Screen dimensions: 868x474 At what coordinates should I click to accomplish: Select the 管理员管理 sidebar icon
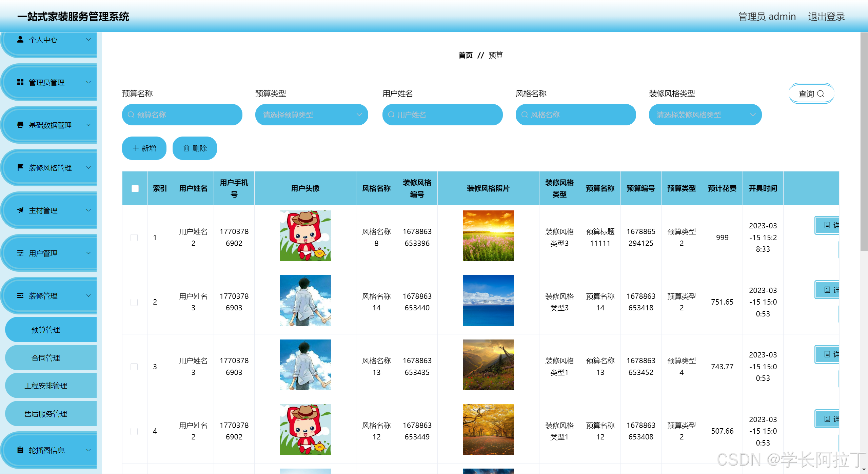point(20,82)
